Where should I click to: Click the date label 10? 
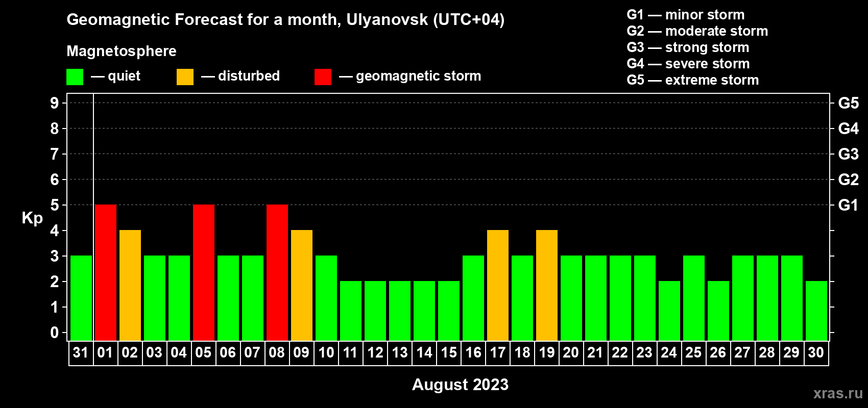coord(326,352)
